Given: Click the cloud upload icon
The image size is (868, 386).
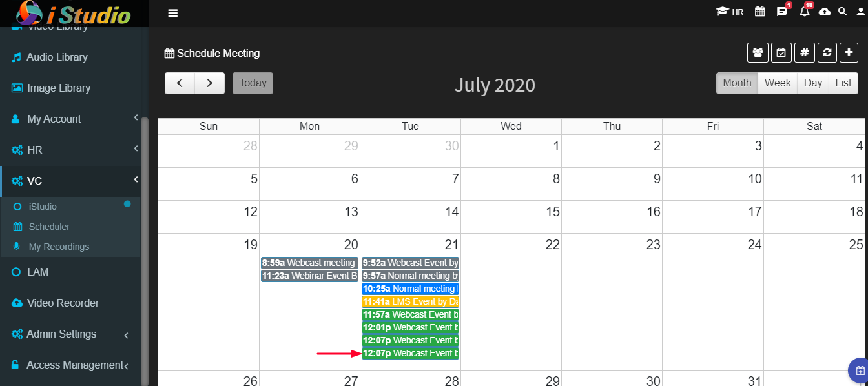Looking at the screenshot, I should pyautogui.click(x=825, y=12).
